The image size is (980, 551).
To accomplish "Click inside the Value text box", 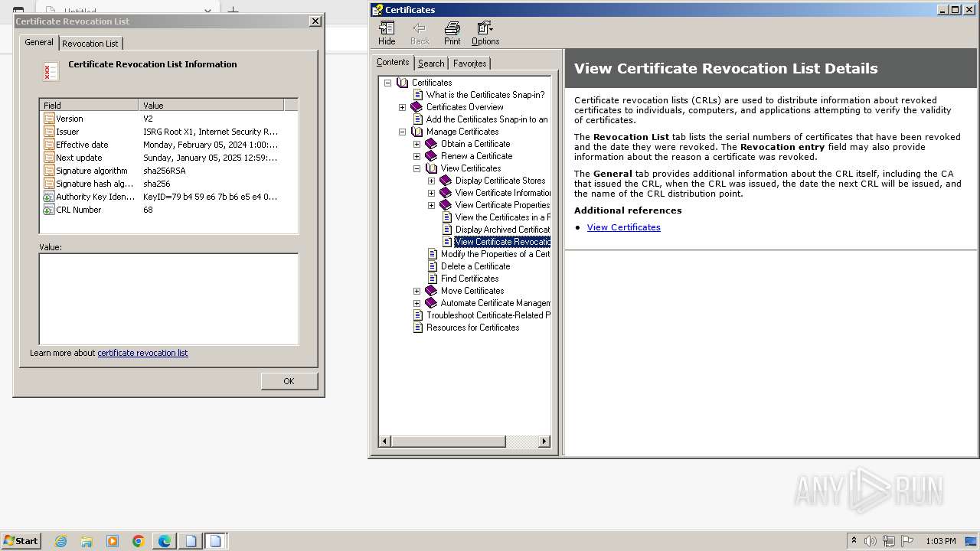I will [168, 298].
